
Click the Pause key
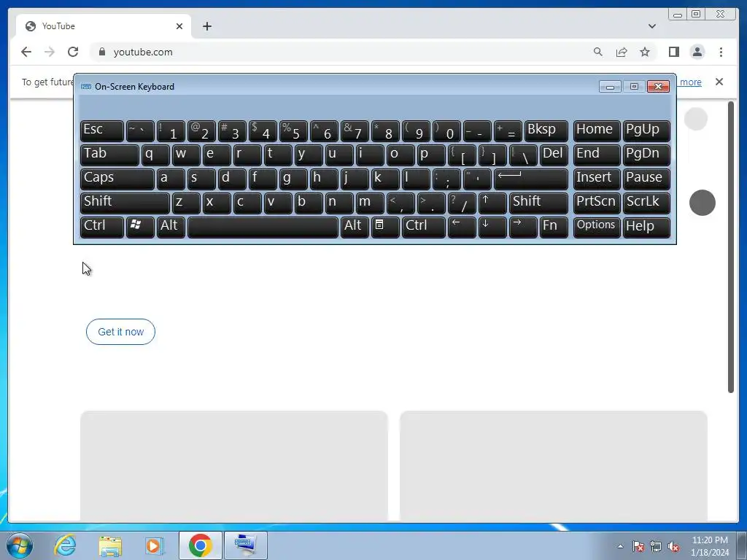646,179
